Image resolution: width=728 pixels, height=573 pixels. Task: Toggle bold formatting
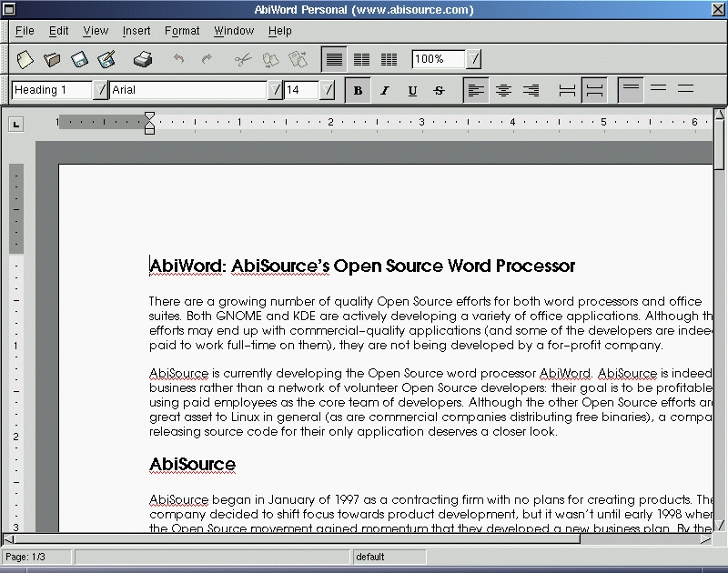point(358,90)
